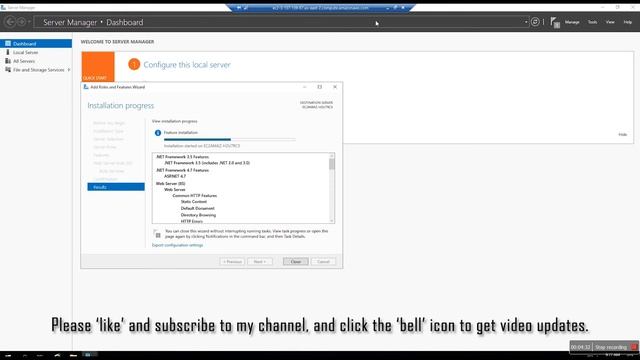Click '.NET Framework 3.5 Features' in list
Viewport: 640px width, 360px height.
click(182, 157)
